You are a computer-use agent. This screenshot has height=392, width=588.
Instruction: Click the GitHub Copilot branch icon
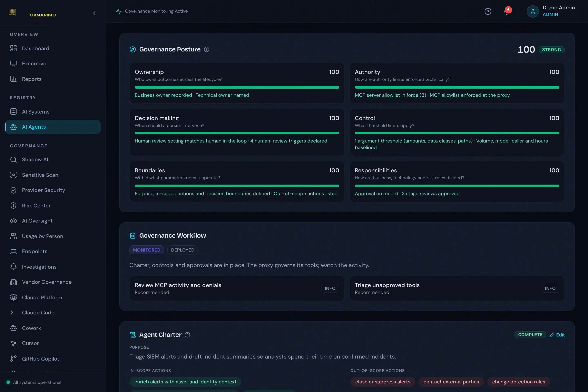point(13,359)
